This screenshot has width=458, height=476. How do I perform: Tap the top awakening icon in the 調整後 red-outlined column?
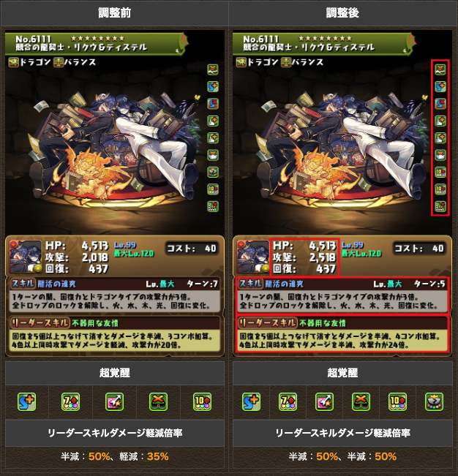pos(440,69)
